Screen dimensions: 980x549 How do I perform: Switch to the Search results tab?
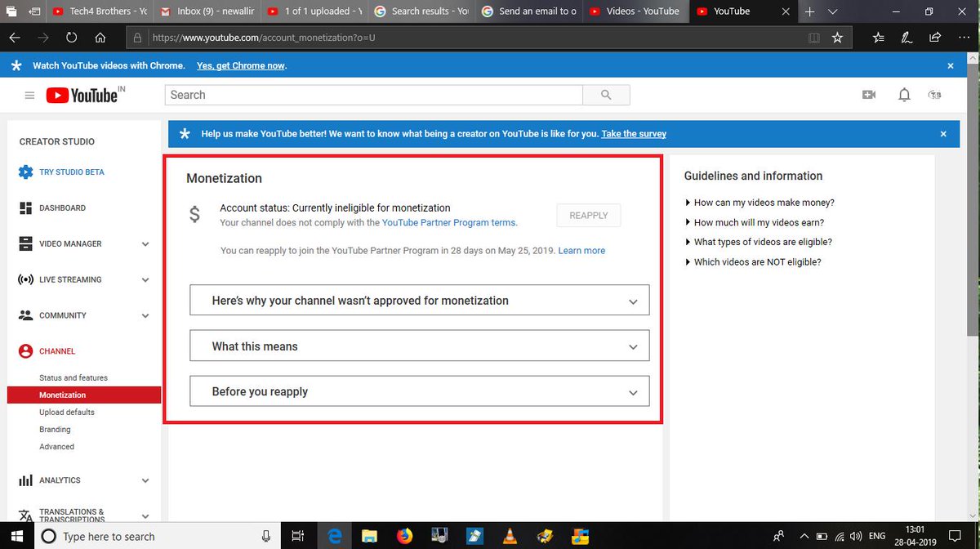(x=421, y=11)
